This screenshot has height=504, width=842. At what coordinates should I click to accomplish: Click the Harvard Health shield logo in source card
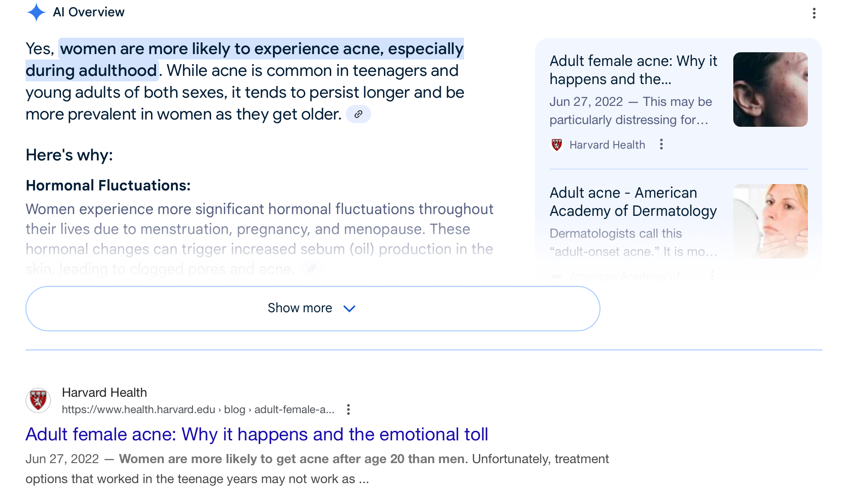point(557,145)
